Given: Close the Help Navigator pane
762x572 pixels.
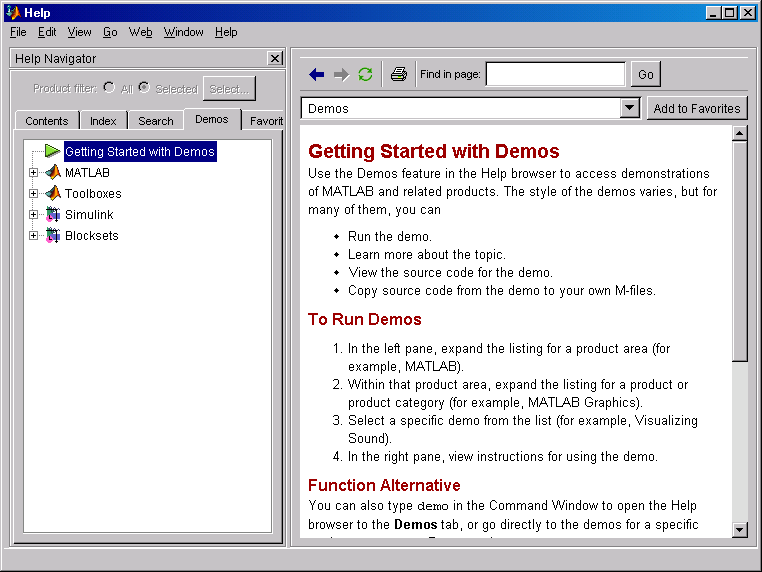Looking at the screenshot, I should pos(275,58).
